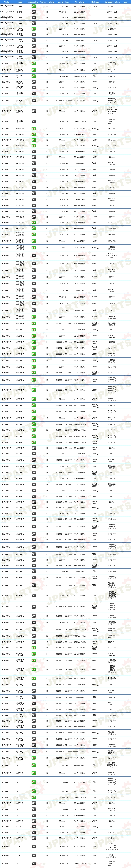Click PB icon in Megane 169kW / 230KM row
The width and height of the screenshot is (131, 868).
click(x=34, y=442)
